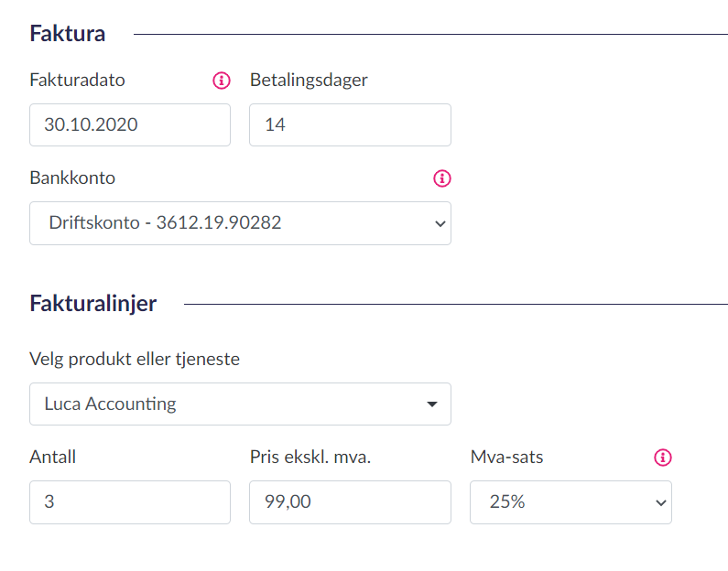This screenshot has height=571, width=728.
Task: Click the Fakturalinjer section heading
Action: point(93,304)
